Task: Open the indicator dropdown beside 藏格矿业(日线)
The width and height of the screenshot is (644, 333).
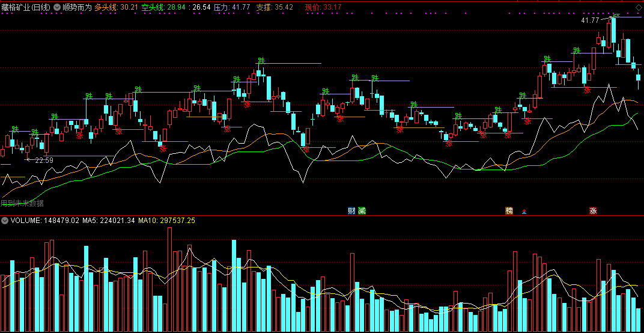Action: (57, 7)
